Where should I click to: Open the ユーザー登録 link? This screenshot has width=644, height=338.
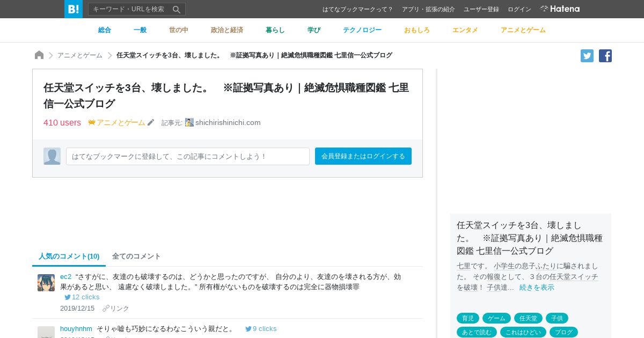[x=481, y=9]
